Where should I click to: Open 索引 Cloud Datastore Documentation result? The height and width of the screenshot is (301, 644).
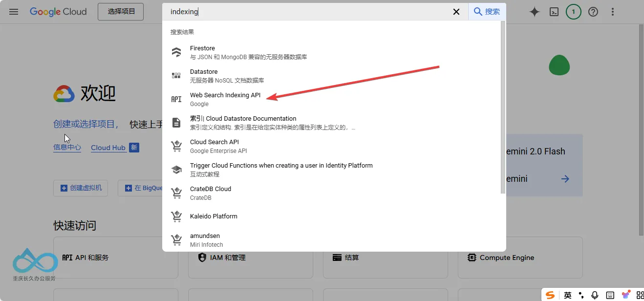pos(331,123)
